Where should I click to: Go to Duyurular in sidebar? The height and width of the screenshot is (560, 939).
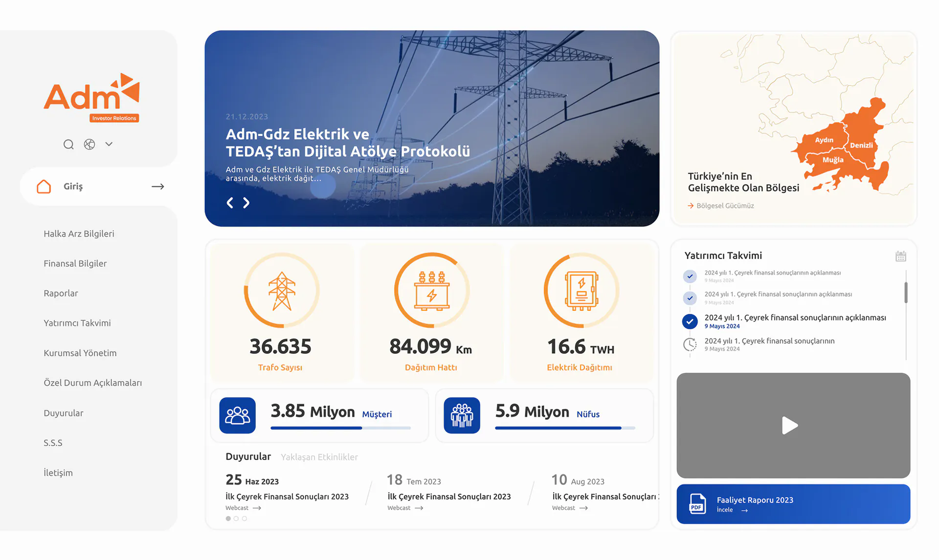pos(64,413)
